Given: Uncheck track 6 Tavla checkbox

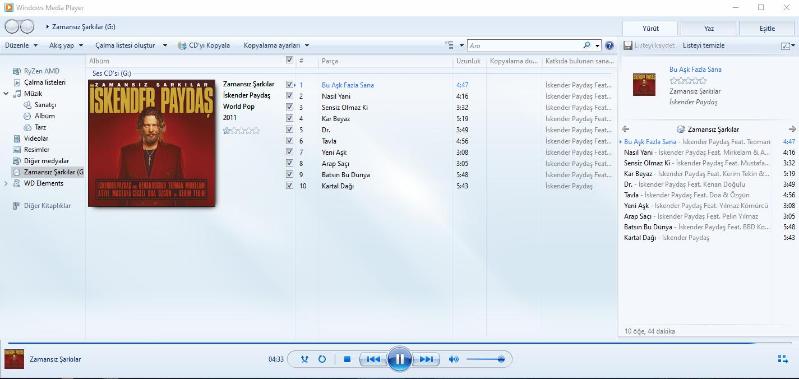Looking at the screenshot, I should tap(289, 141).
